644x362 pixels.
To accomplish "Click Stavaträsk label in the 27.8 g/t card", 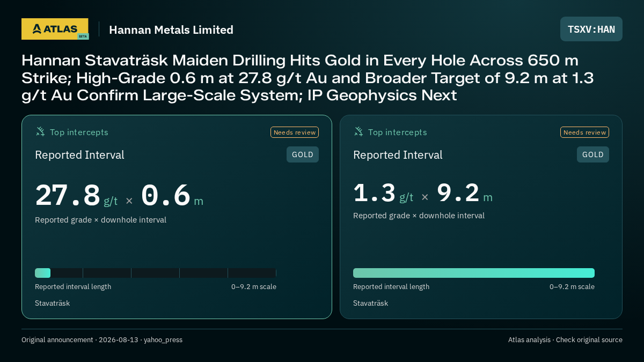I will [x=52, y=304].
